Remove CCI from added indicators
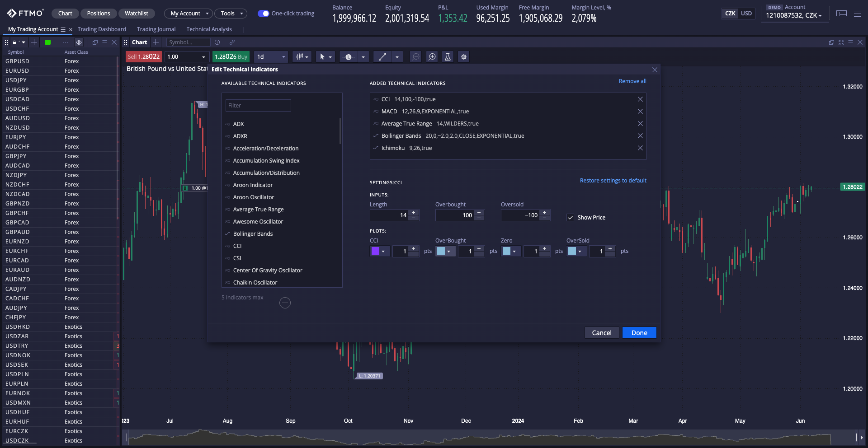This screenshot has width=868, height=448. coord(640,99)
